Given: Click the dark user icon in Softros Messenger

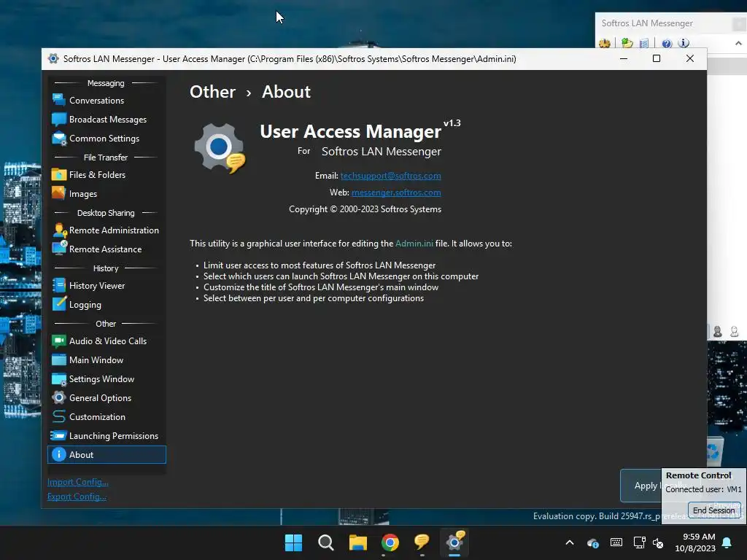Looking at the screenshot, I should pyautogui.click(x=718, y=332).
